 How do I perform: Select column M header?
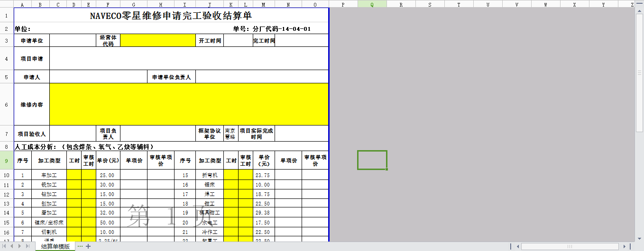263,4
